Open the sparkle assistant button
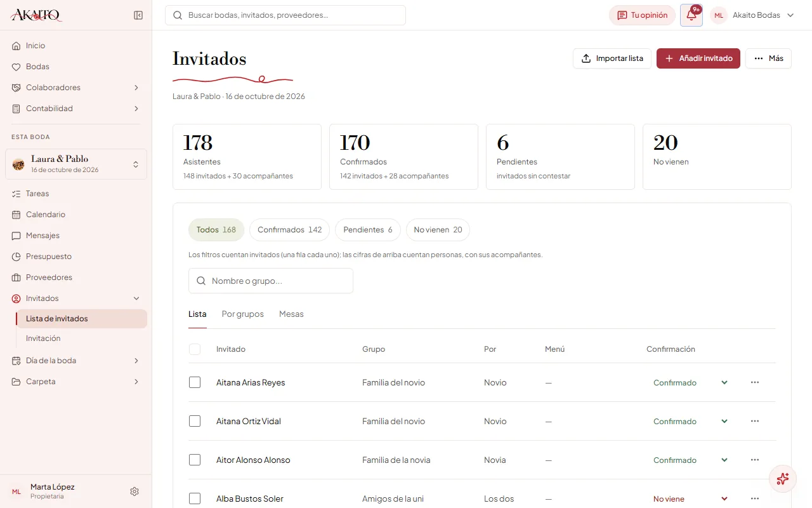This screenshot has width=812, height=508. point(783,479)
